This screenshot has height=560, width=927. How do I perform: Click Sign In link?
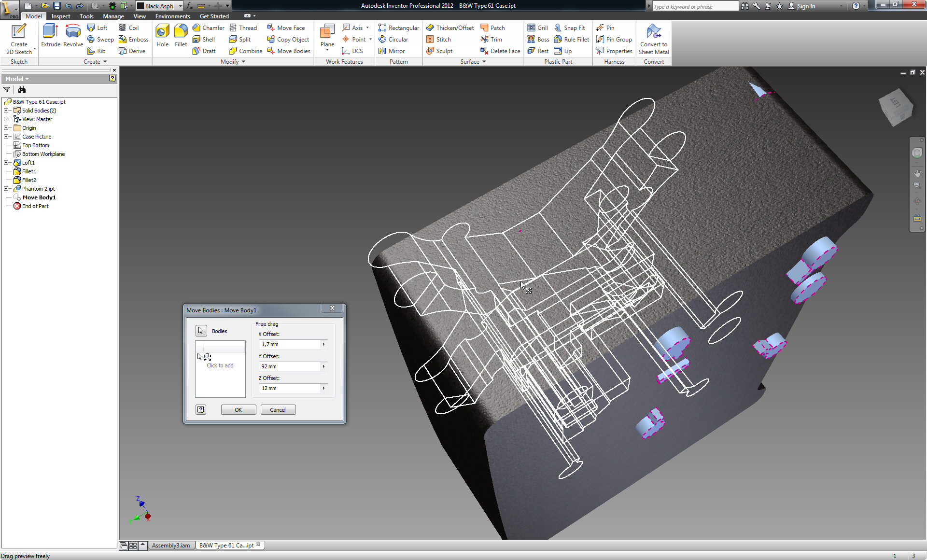coord(802,6)
